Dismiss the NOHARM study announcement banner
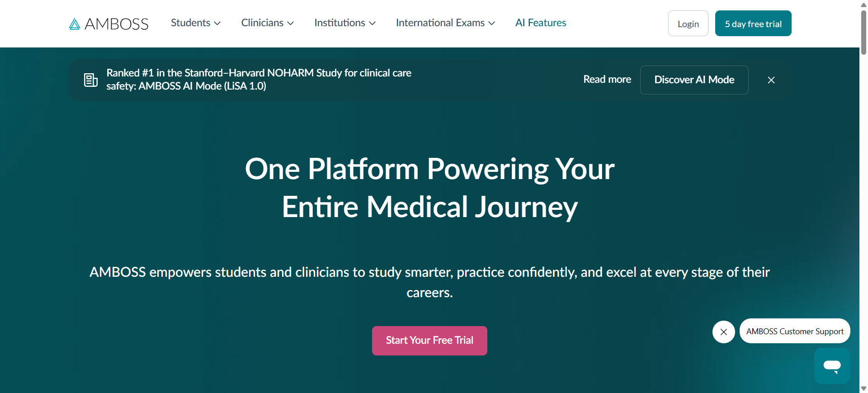 771,80
